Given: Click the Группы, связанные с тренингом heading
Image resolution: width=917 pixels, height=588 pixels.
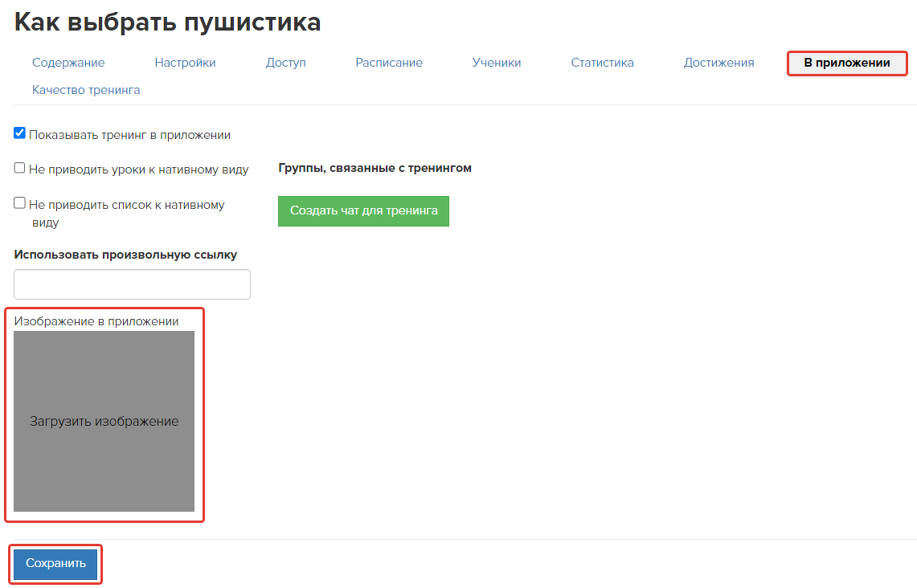Looking at the screenshot, I should pos(375,168).
